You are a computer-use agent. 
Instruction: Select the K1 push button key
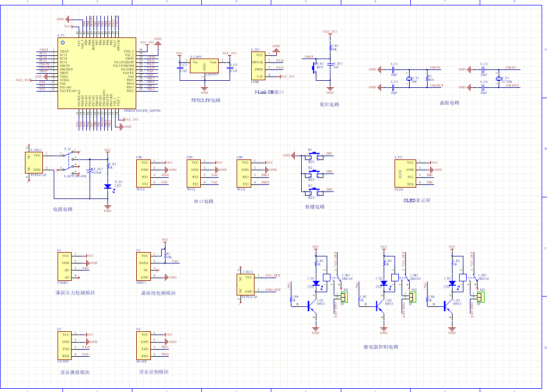tap(312, 156)
